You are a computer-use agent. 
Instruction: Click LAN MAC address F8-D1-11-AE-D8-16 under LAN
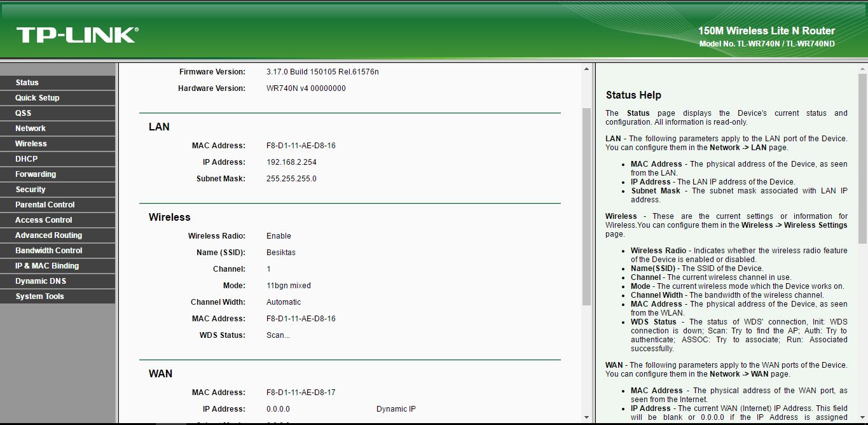[x=301, y=146]
